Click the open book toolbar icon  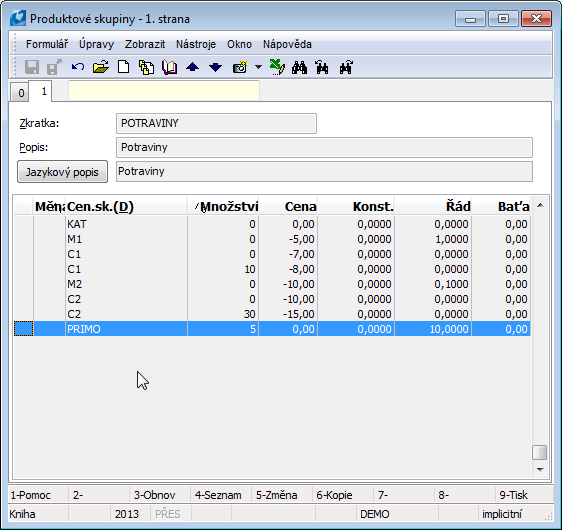point(170,67)
